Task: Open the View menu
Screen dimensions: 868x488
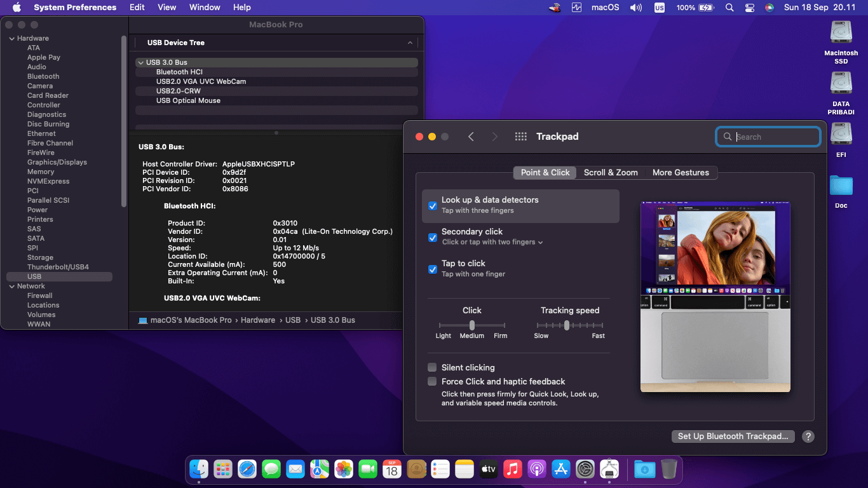Action: point(167,8)
